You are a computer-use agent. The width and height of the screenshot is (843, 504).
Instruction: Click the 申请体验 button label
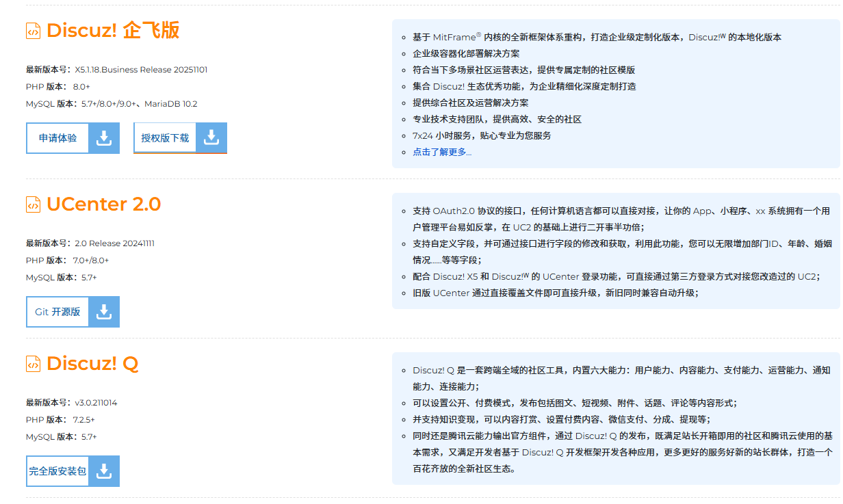coord(58,138)
